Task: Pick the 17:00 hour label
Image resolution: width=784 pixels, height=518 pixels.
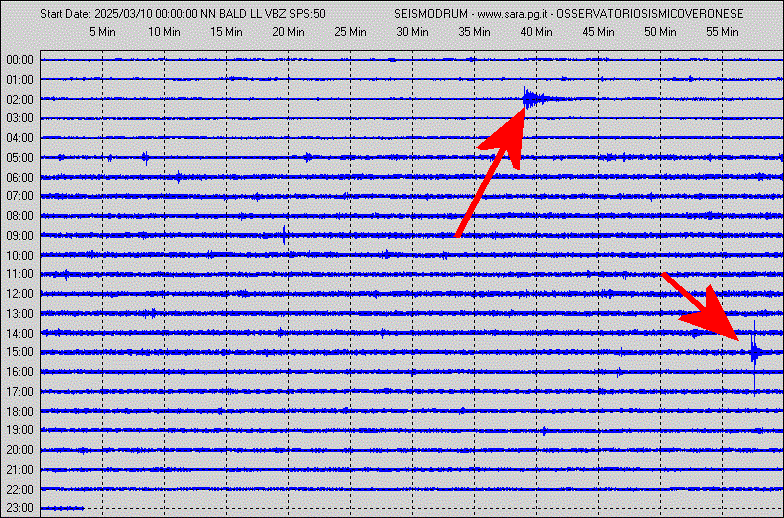Action: (20, 392)
